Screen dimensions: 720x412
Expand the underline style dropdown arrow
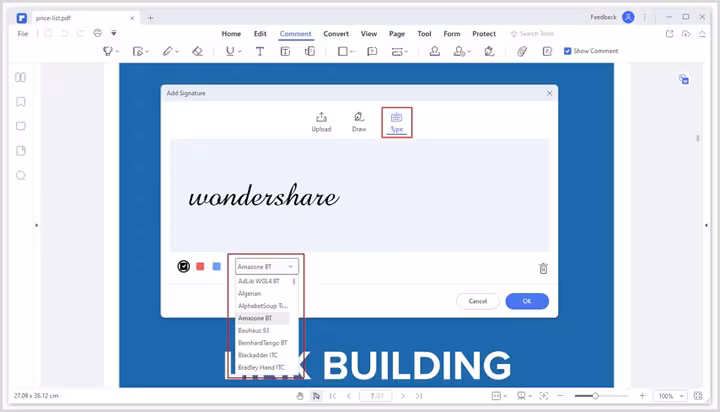click(x=240, y=51)
